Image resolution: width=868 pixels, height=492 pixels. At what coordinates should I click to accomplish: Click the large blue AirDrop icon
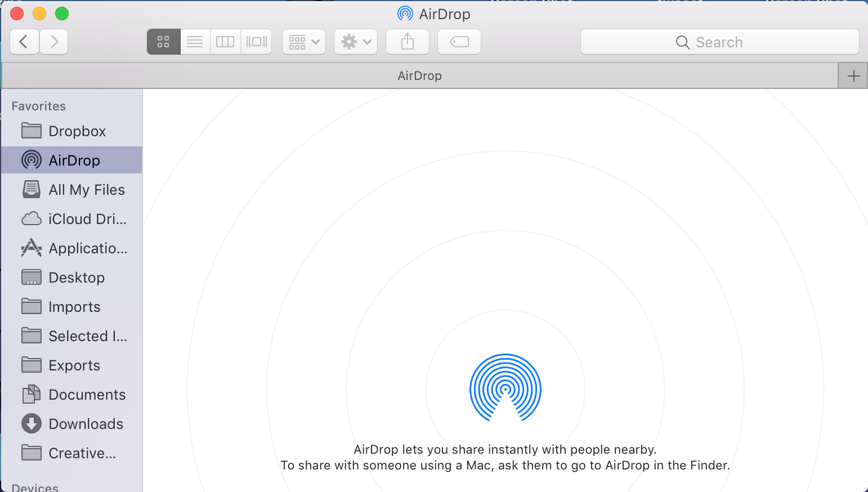tap(505, 388)
